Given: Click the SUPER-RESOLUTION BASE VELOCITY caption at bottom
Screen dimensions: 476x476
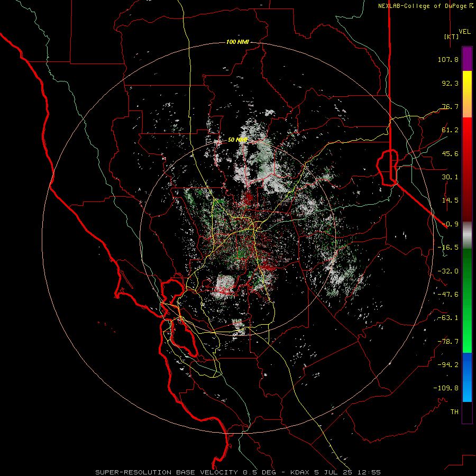Looking at the screenshot, I should (238, 472).
